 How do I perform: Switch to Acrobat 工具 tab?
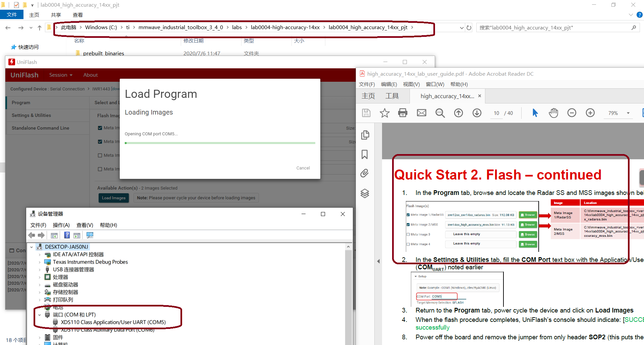point(392,96)
